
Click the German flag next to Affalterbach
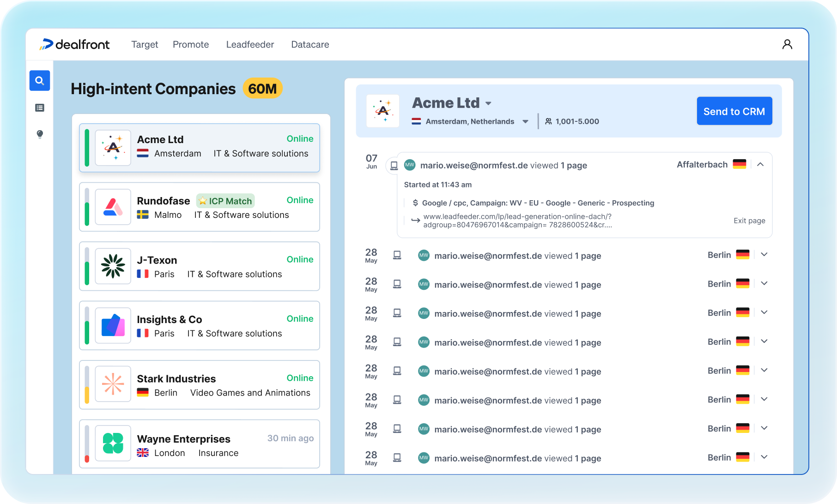coord(740,164)
